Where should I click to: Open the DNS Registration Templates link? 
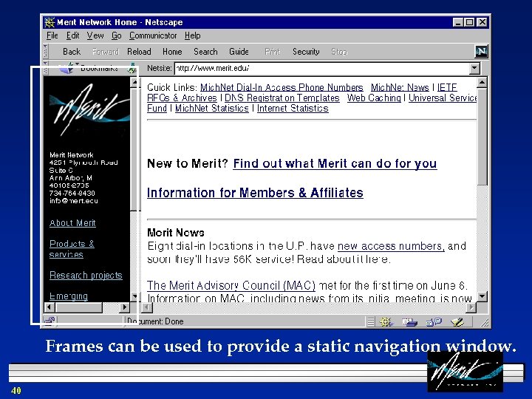click(x=282, y=98)
